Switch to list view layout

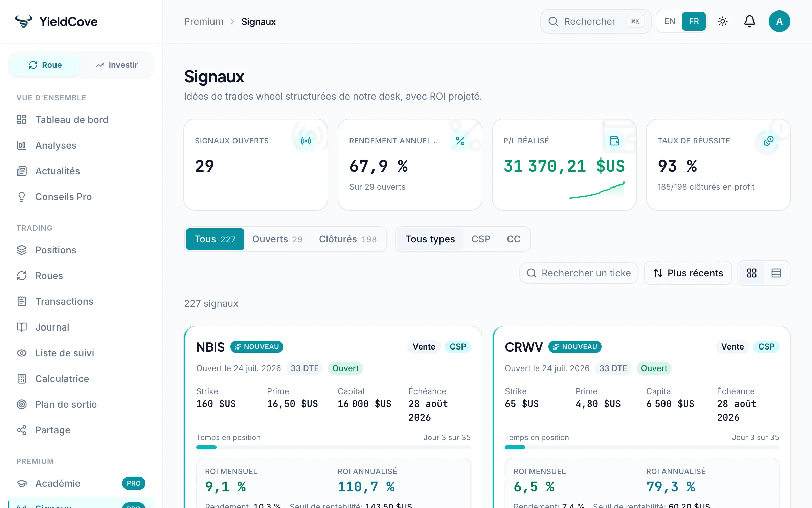tap(776, 273)
